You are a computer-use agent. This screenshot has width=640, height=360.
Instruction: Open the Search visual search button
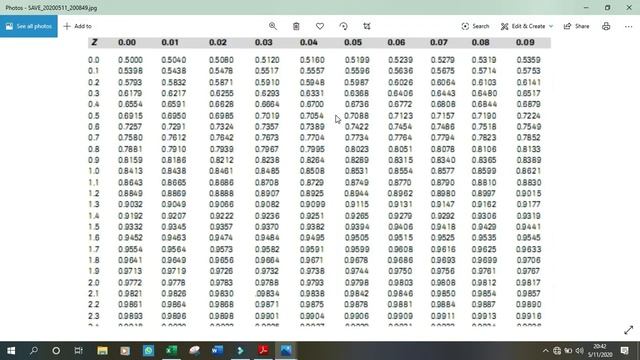[x=475, y=26]
